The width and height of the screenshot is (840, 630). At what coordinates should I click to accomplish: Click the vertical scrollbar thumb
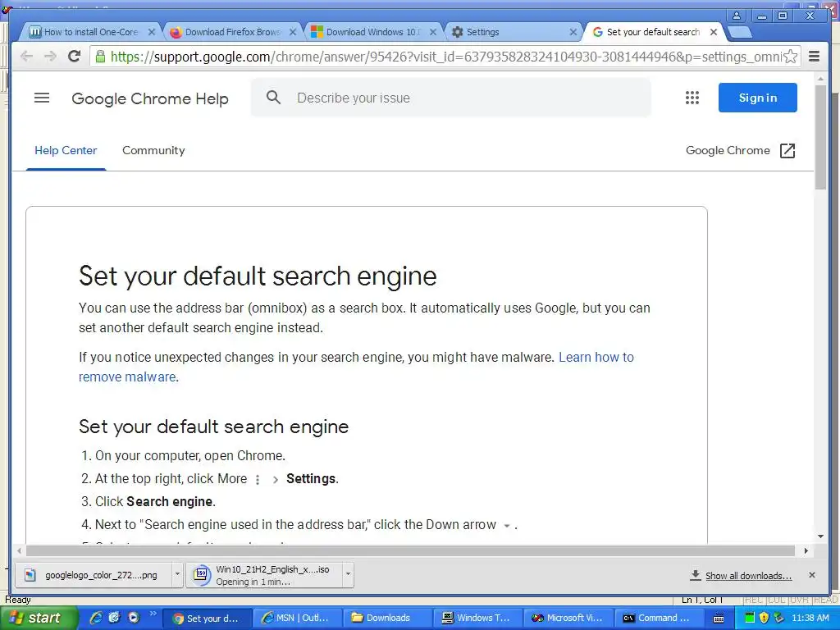(820, 137)
